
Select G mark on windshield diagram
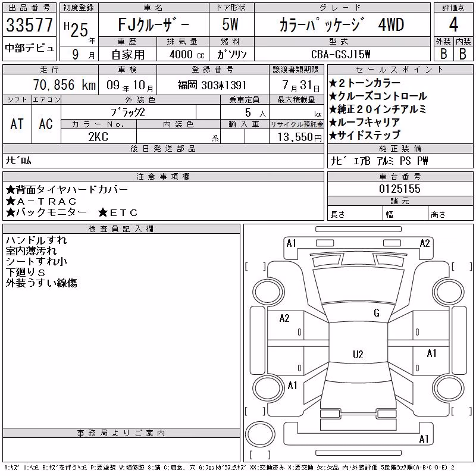[377, 313]
